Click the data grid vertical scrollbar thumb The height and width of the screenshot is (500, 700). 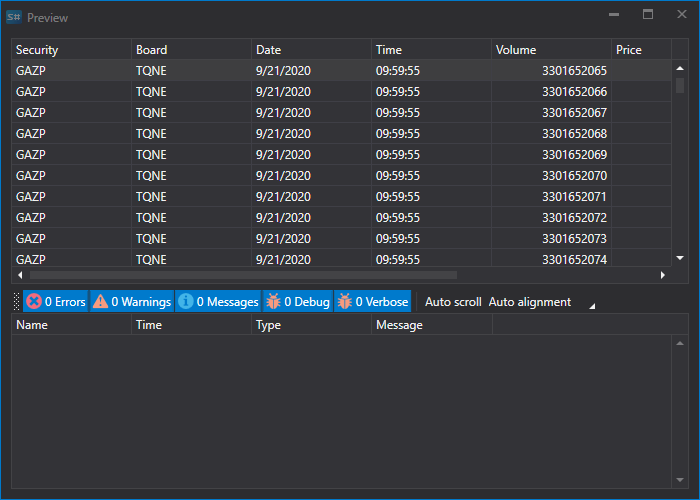(x=680, y=85)
